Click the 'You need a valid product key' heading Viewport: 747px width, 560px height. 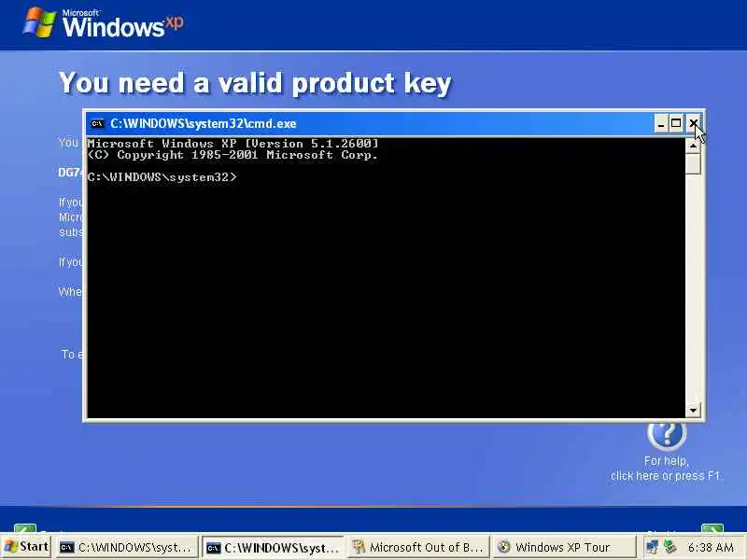point(255,83)
